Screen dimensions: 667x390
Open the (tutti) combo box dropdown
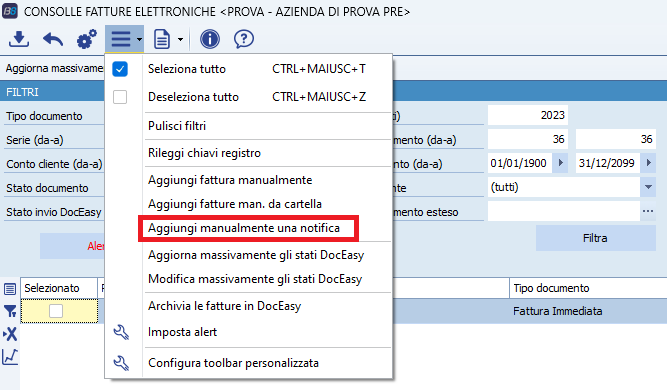tap(648, 187)
